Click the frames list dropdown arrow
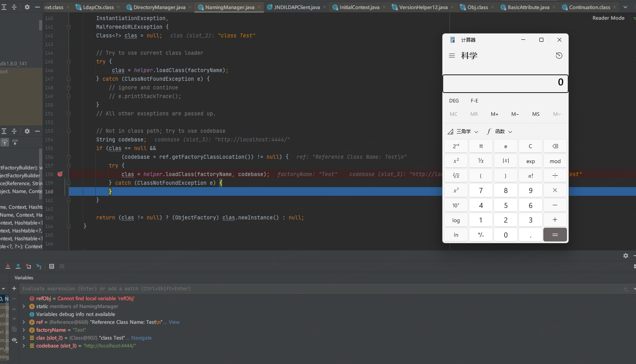 click(x=4, y=289)
